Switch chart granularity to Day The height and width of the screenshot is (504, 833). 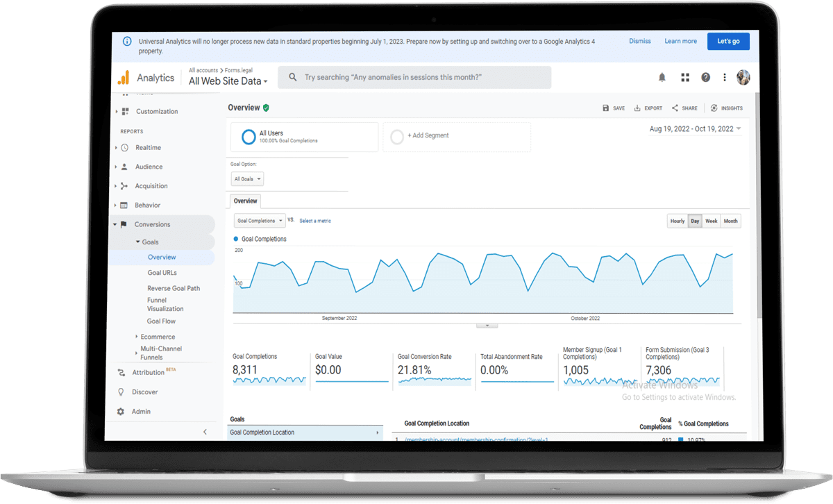point(695,221)
